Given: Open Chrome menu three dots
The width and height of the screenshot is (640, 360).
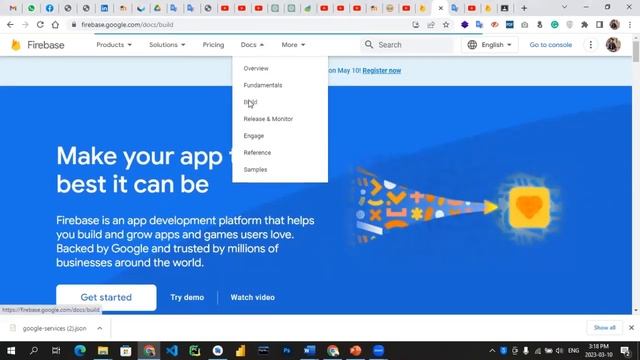Looking at the screenshot, I should (x=630, y=25).
